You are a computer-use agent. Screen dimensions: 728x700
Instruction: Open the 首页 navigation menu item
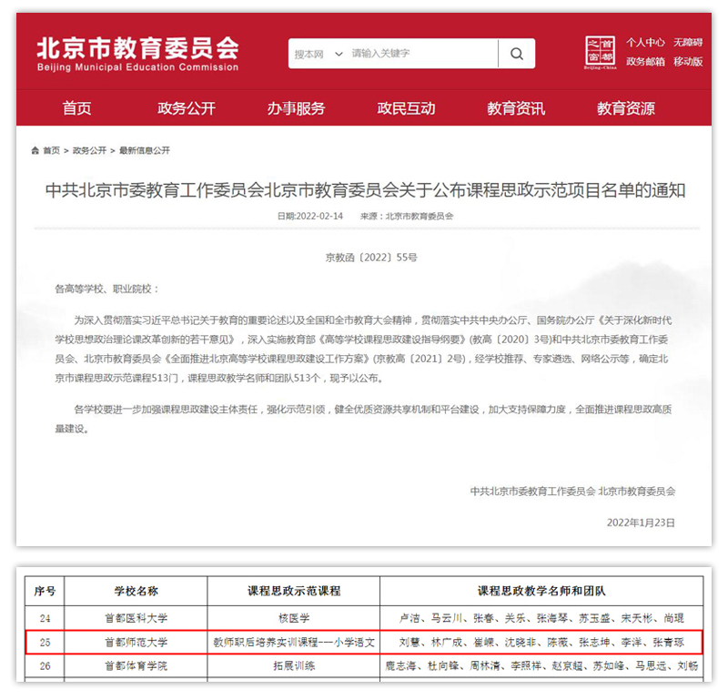coord(77,108)
